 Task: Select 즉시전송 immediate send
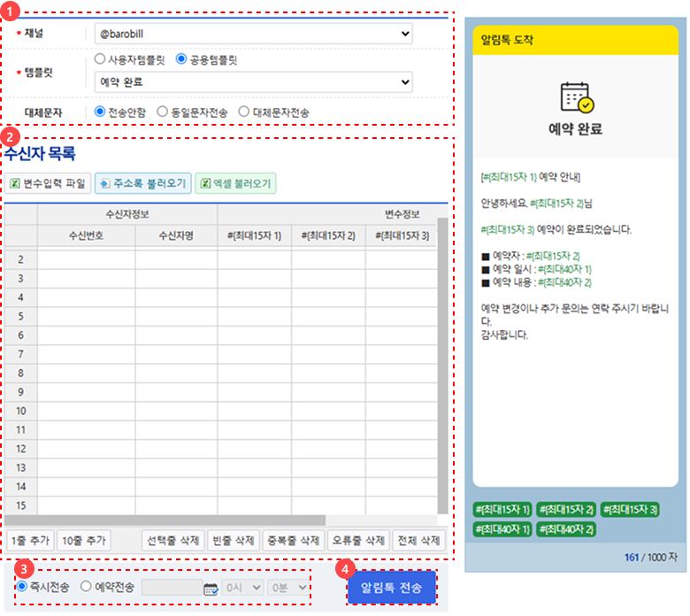(21, 587)
